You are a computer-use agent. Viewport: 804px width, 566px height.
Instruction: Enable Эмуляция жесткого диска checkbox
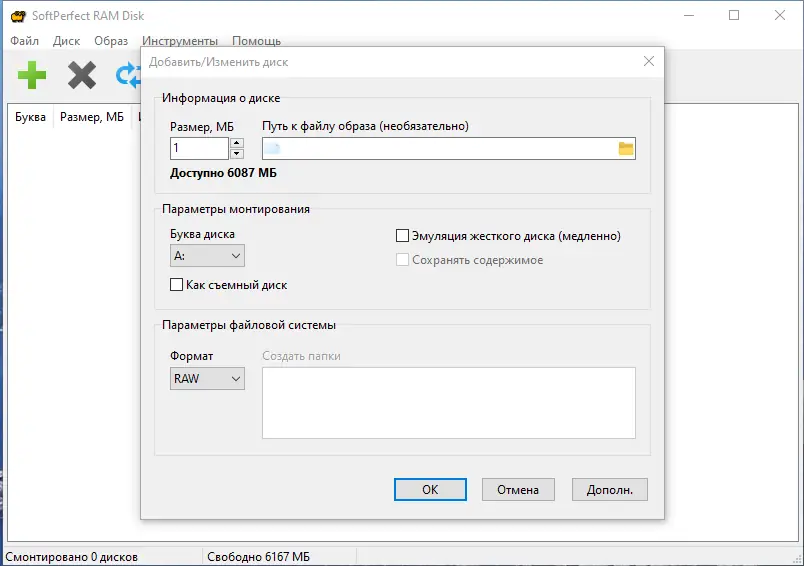click(403, 236)
